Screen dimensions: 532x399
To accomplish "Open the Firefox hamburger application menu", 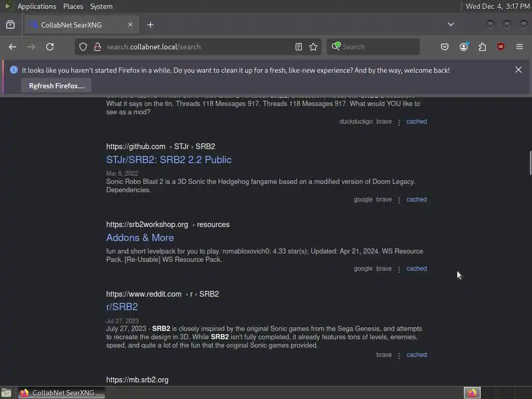I will [x=520, y=47].
